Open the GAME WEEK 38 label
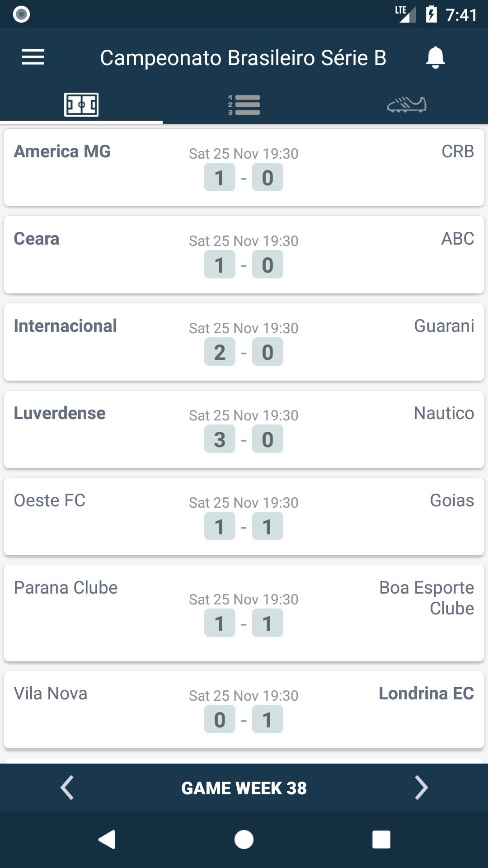Image resolution: width=488 pixels, height=868 pixels. 244,788
